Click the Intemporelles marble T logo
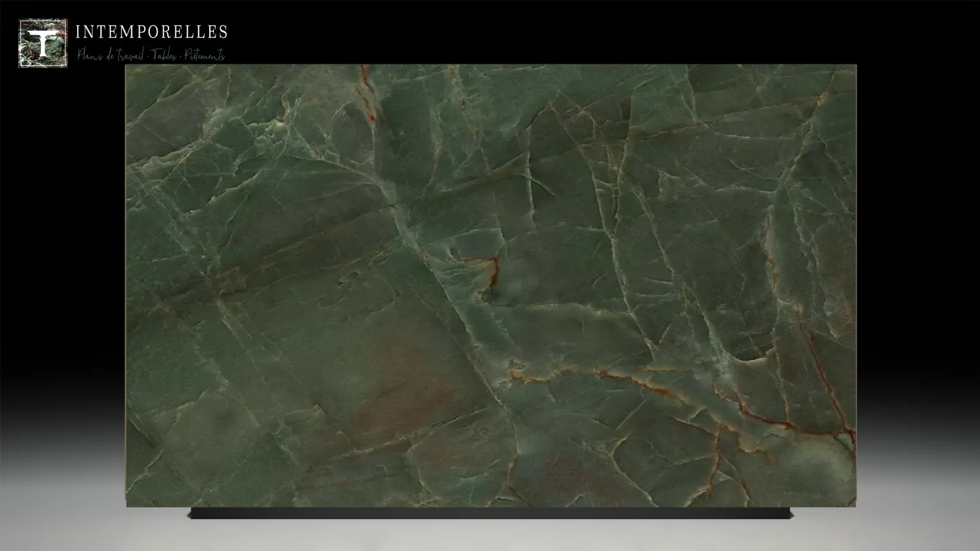This screenshot has height=551, width=980. pyautogui.click(x=43, y=43)
